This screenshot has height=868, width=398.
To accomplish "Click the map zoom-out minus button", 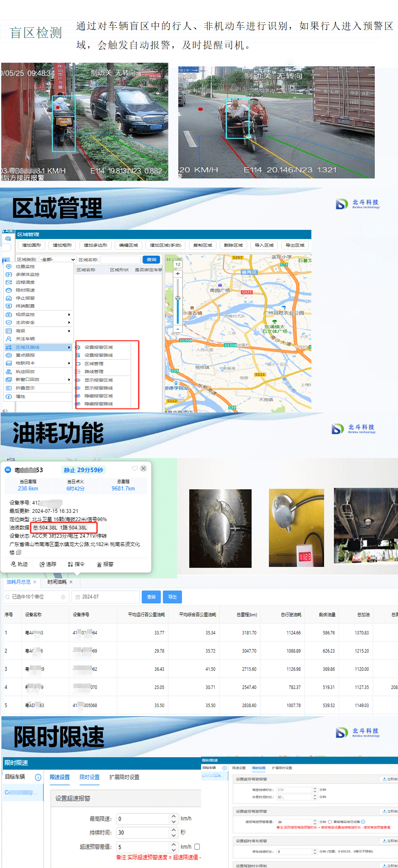I will (177, 329).
